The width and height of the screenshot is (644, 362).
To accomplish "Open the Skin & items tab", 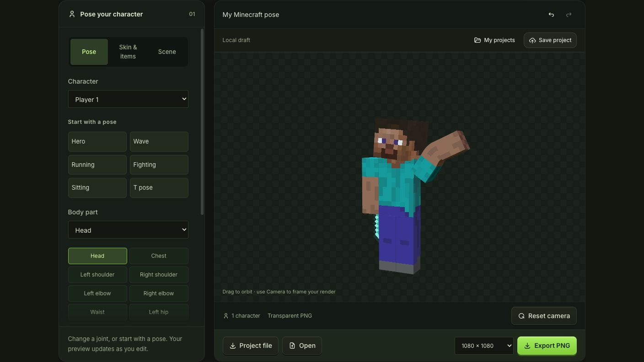I will (128, 52).
